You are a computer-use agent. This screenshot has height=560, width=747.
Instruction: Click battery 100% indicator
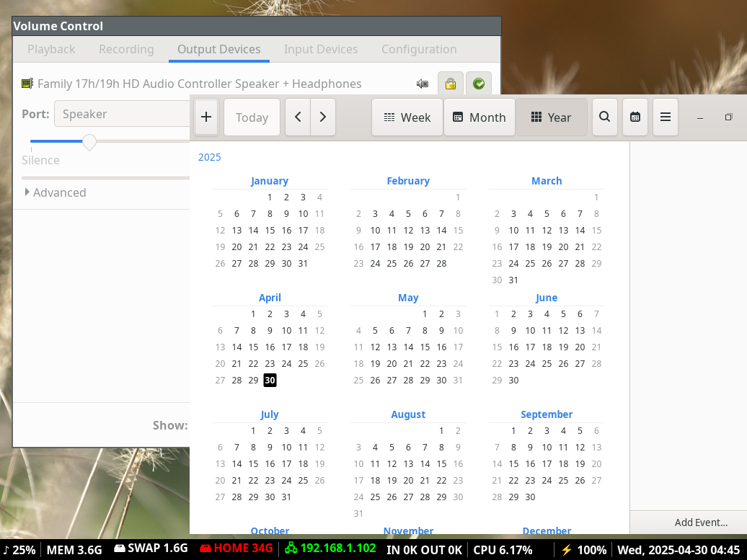(x=583, y=550)
